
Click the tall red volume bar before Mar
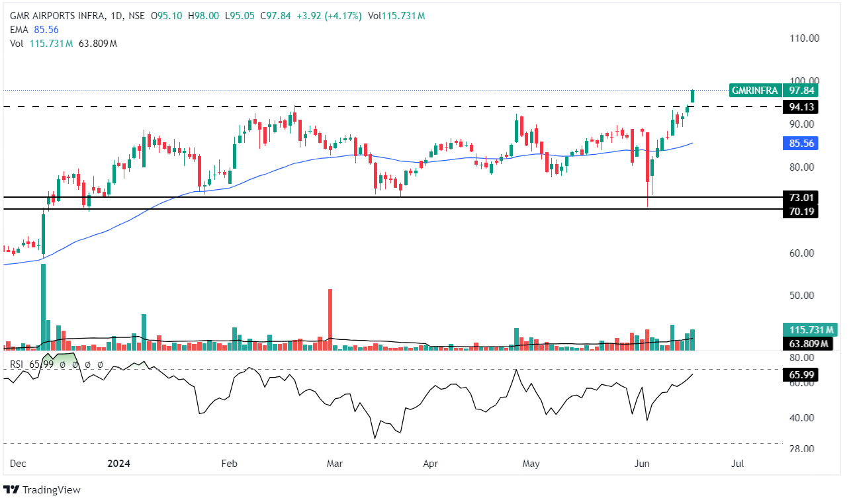tap(330, 317)
